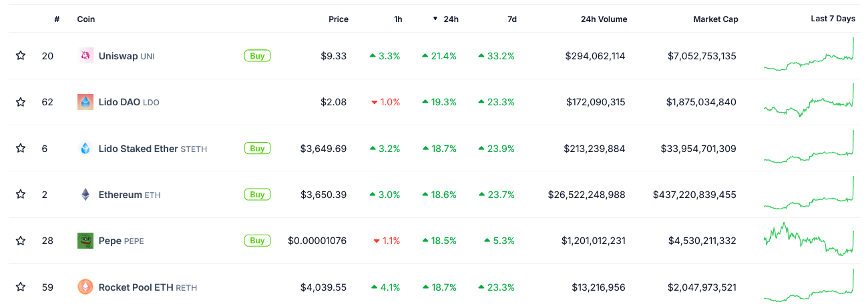Sort coins by 24h Volume header
Viewport: 868px width, 308px height.
tap(604, 19)
